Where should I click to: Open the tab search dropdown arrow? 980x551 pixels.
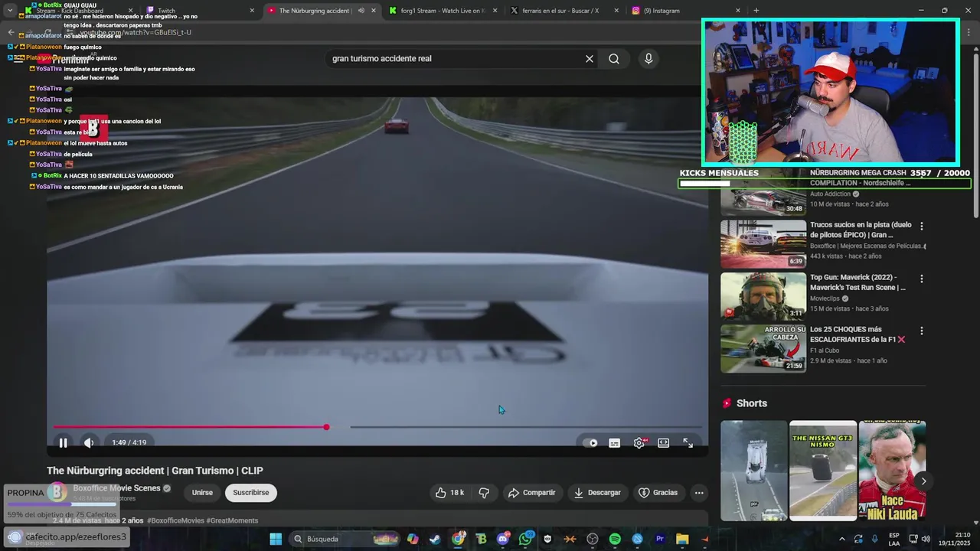point(9,11)
